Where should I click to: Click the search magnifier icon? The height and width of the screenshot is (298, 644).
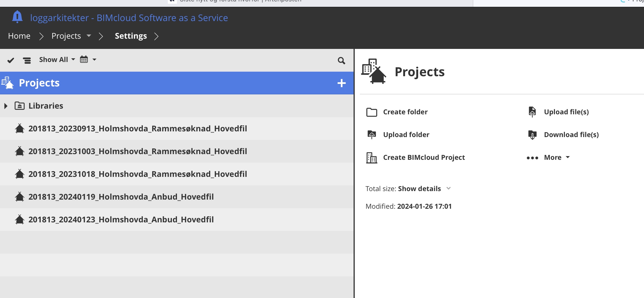pyautogui.click(x=341, y=61)
